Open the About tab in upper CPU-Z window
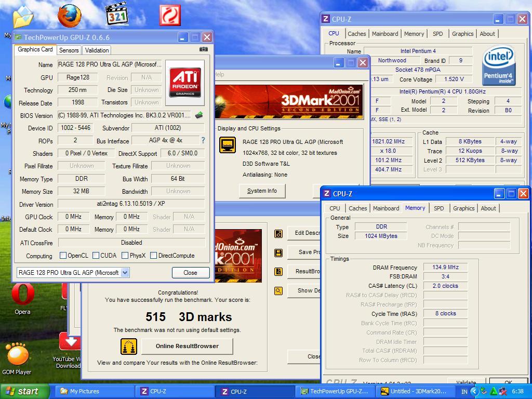532x399 pixels. [x=487, y=34]
